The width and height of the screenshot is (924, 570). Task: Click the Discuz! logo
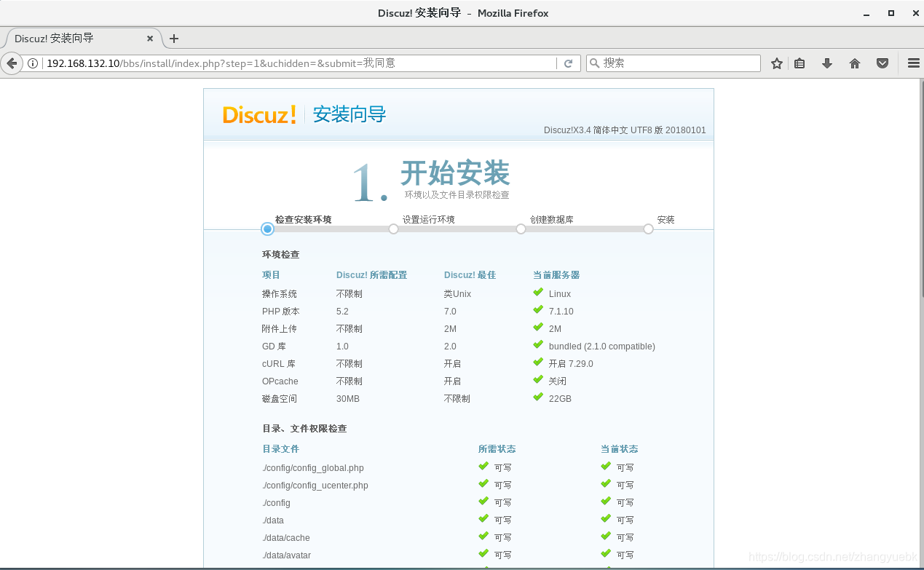259,114
